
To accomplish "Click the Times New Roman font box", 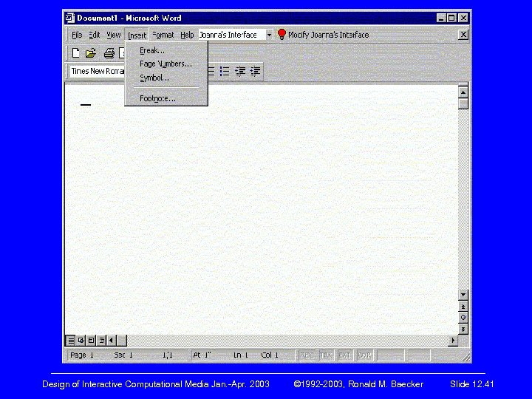I will click(98, 71).
